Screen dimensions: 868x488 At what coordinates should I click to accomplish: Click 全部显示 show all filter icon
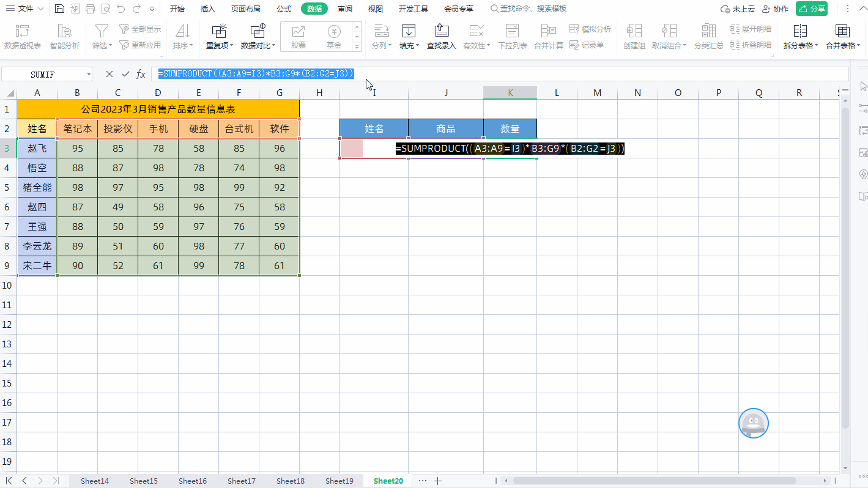pyautogui.click(x=140, y=29)
